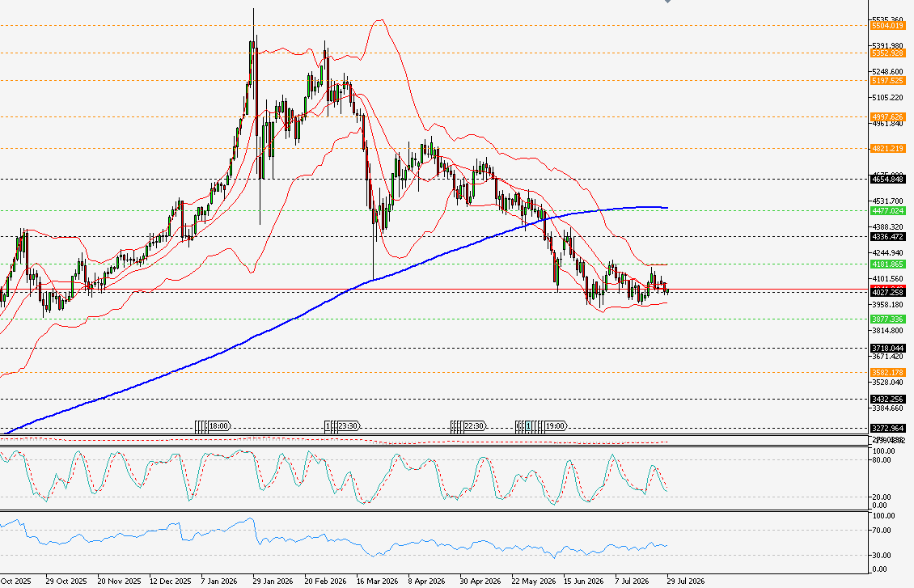Click the green 4181.865 price level label

click(887, 264)
